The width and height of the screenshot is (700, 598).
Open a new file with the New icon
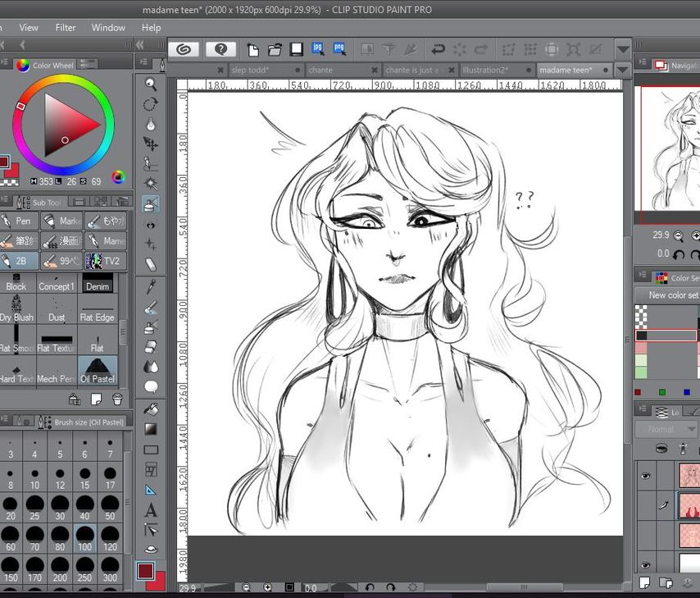click(253, 49)
